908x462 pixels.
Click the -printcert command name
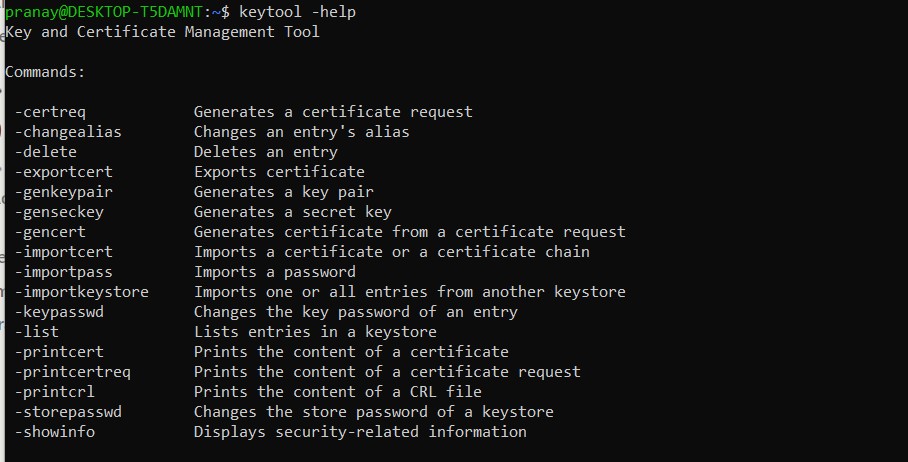[59, 352]
